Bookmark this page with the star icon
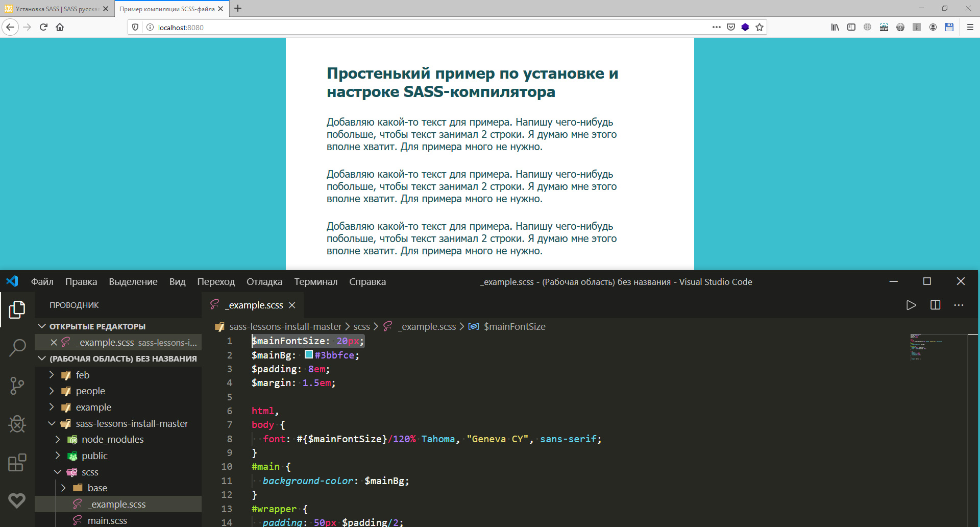The width and height of the screenshot is (980, 527). (x=759, y=27)
